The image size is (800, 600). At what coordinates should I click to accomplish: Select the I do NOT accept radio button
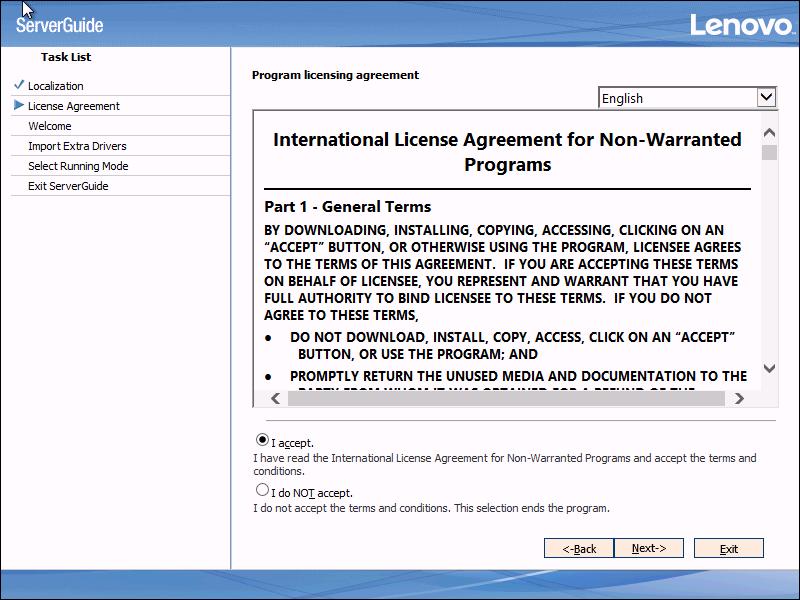tap(260, 489)
